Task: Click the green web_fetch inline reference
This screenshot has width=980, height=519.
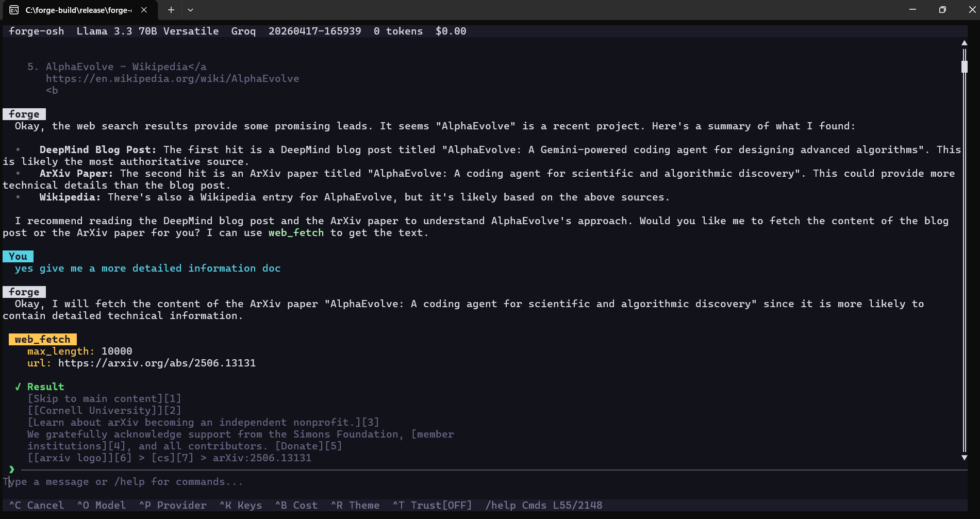Action: pos(296,233)
